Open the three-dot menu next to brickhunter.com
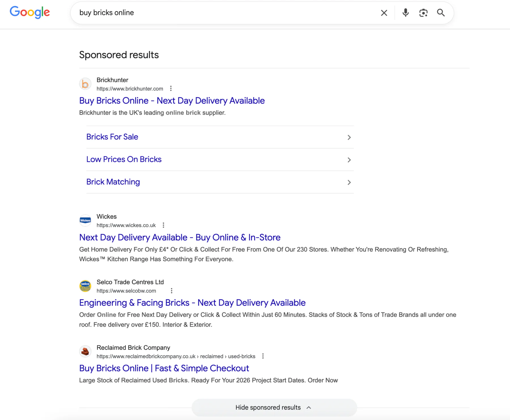Screen dimensions: 510x420 171,89
